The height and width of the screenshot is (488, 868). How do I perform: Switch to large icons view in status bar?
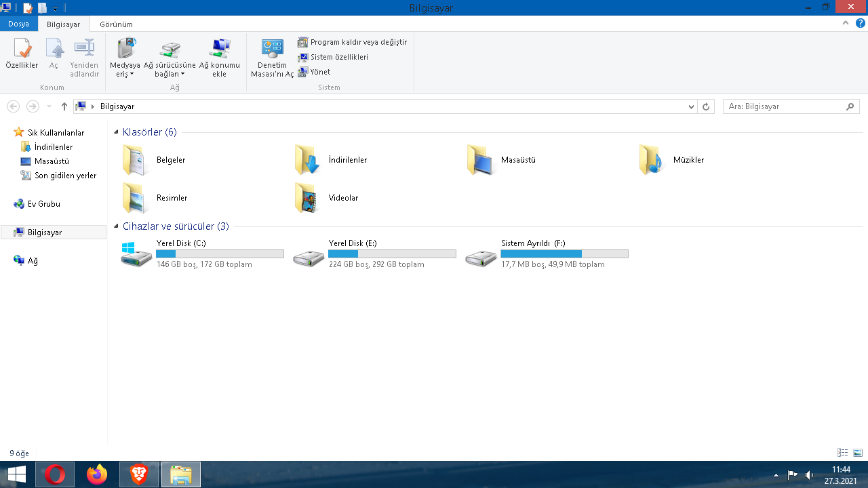point(858,453)
